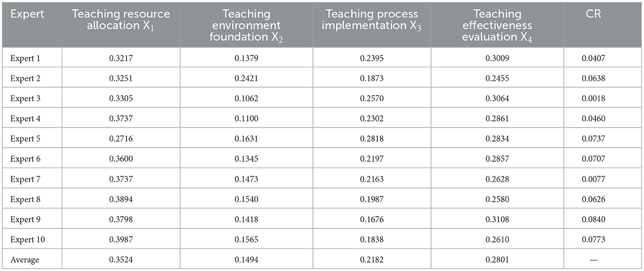Select Expert 2 X2 value 0.2421
This screenshot has width=644, height=271.
click(x=246, y=78)
